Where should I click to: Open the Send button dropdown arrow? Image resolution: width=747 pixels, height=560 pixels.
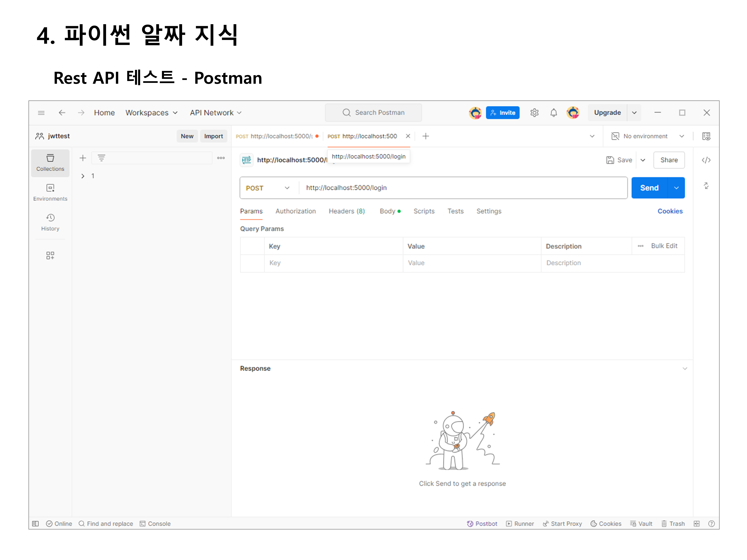(676, 188)
